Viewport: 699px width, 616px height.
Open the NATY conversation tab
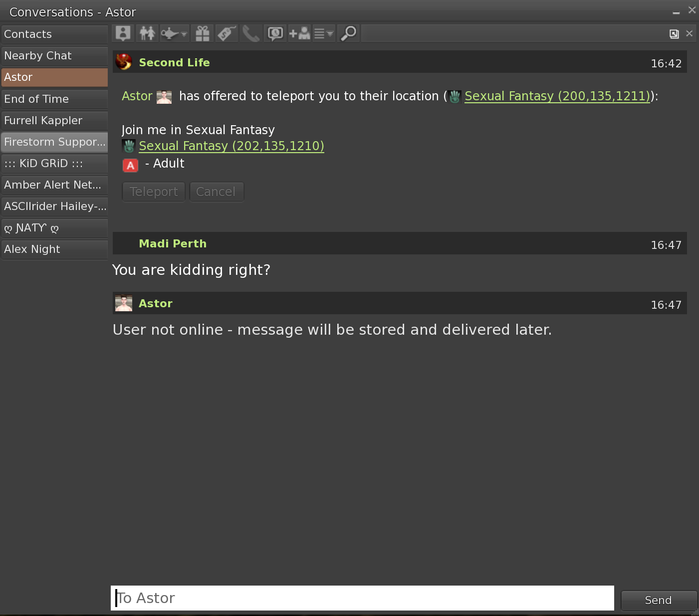[x=54, y=228]
